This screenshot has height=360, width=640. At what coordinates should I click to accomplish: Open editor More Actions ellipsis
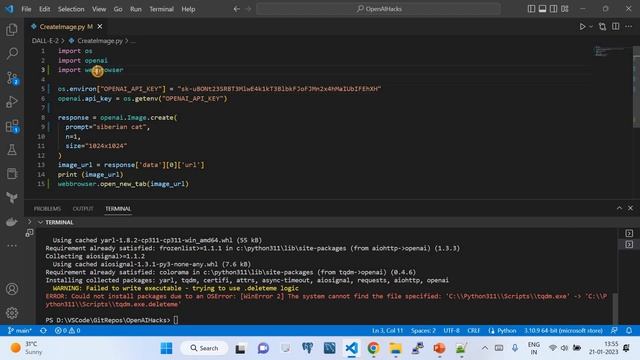pyautogui.click(x=629, y=27)
